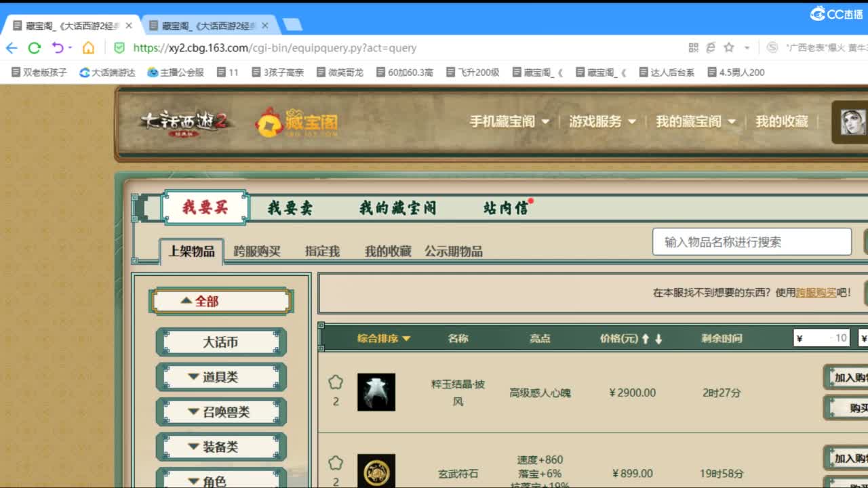Open the history dropdown arrow beside star

[747, 48]
